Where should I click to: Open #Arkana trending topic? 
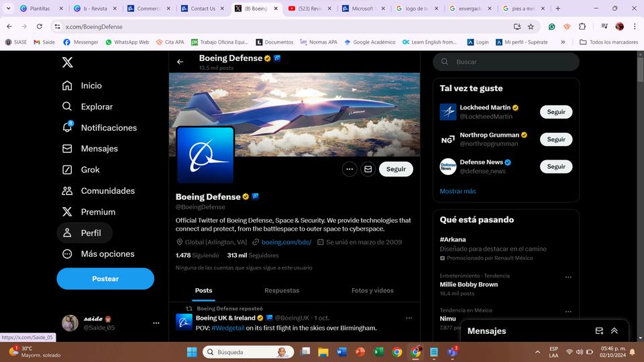point(453,239)
